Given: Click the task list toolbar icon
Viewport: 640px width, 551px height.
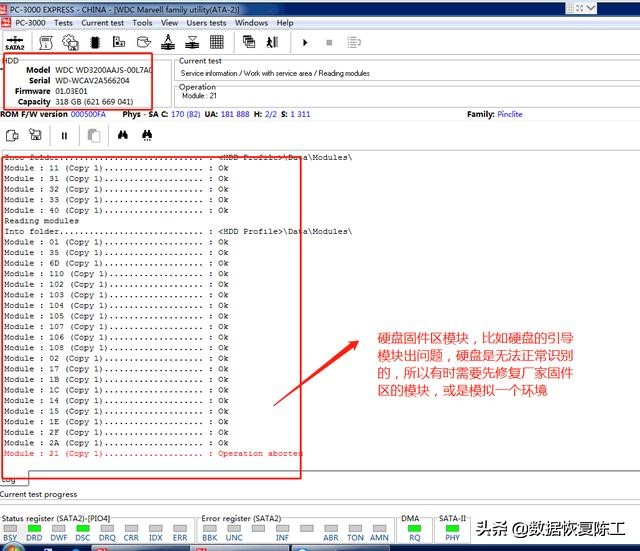Looking at the screenshot, I should coord(354,42).
